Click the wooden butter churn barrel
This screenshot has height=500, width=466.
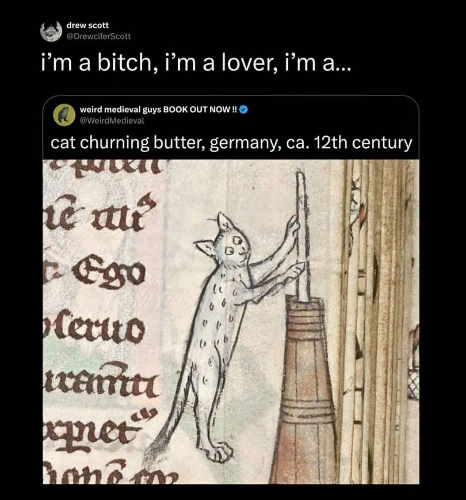305,390
